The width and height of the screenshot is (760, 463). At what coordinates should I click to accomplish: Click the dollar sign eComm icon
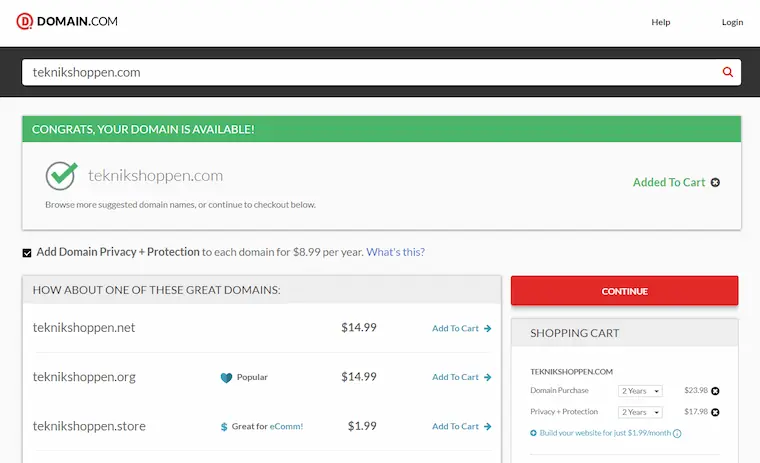224,427
